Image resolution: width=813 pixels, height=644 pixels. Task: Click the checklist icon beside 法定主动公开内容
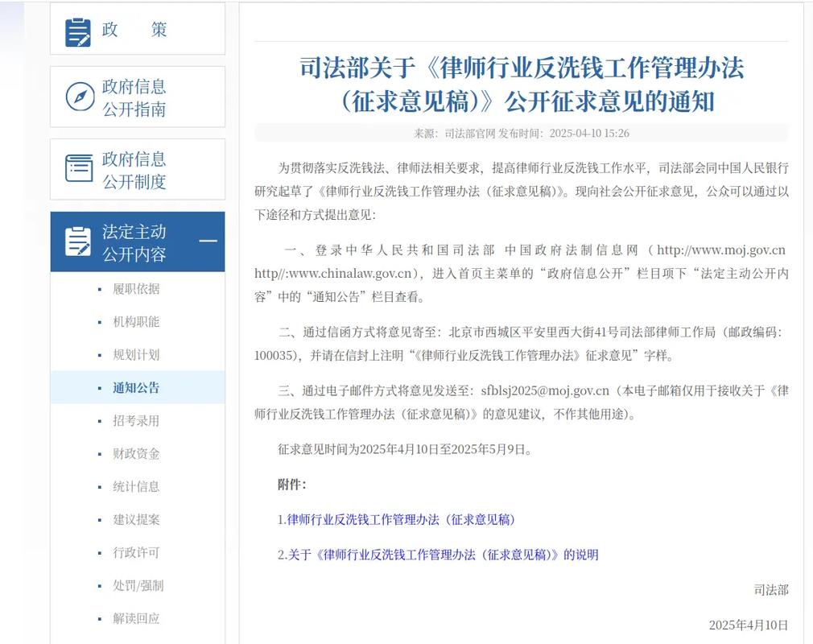[78, 242]
